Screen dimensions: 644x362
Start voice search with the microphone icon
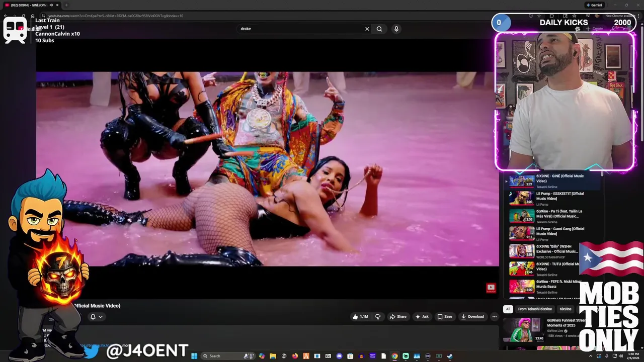396,29
